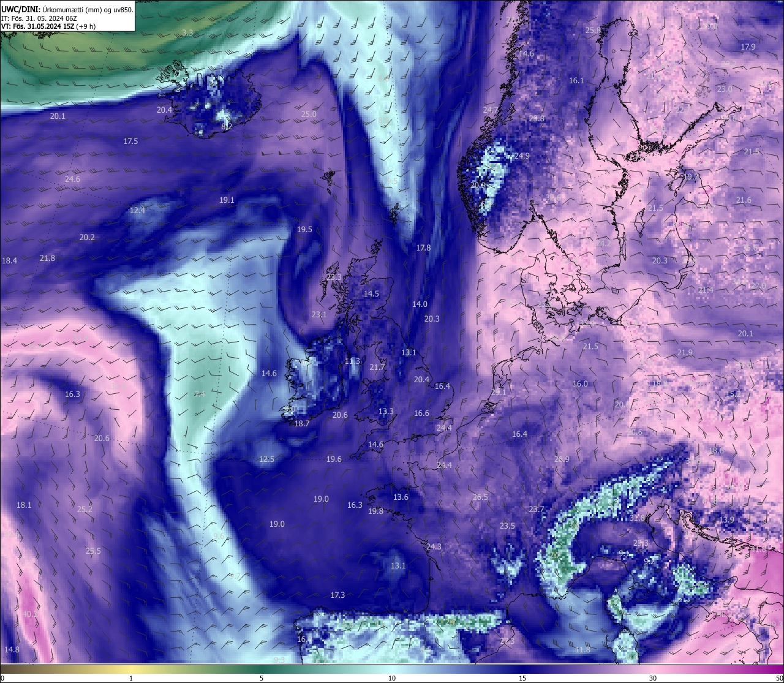Select the 21.9 value over Poland
The width and height of the screenshot is (784, 683).
(685, 352)
